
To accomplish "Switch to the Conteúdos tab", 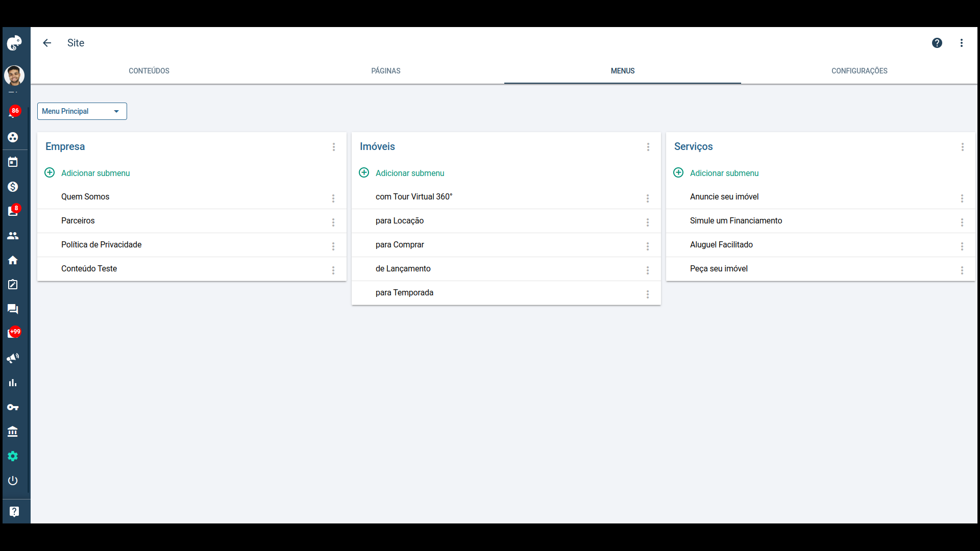I will point(149,71).
